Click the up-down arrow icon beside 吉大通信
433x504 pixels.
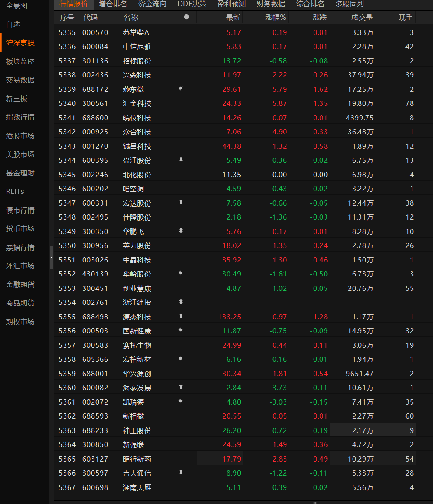point(181,472)
